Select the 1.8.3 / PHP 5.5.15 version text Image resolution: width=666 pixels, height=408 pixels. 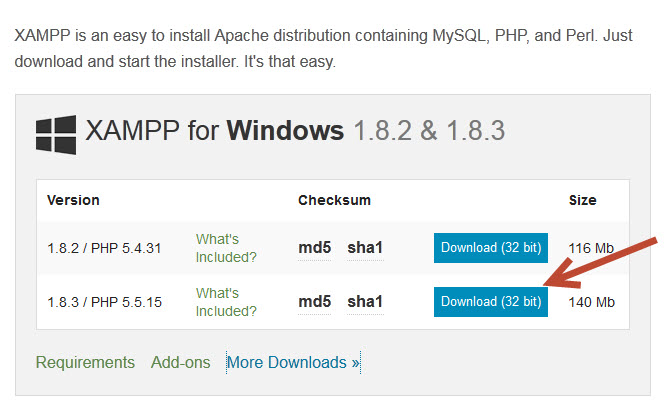tap(104, 302)
